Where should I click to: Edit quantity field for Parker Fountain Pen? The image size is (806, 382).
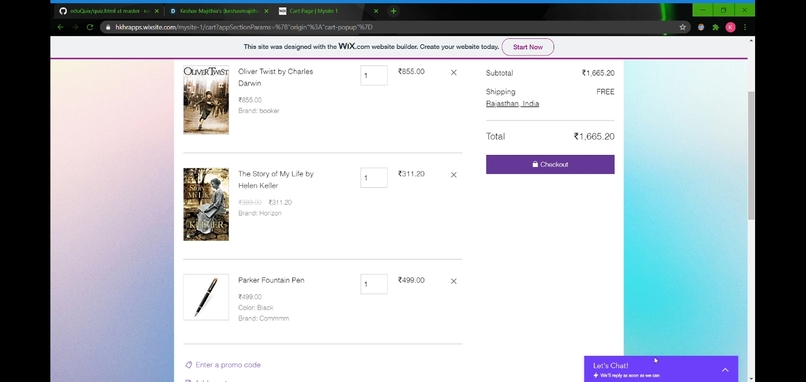374,284
